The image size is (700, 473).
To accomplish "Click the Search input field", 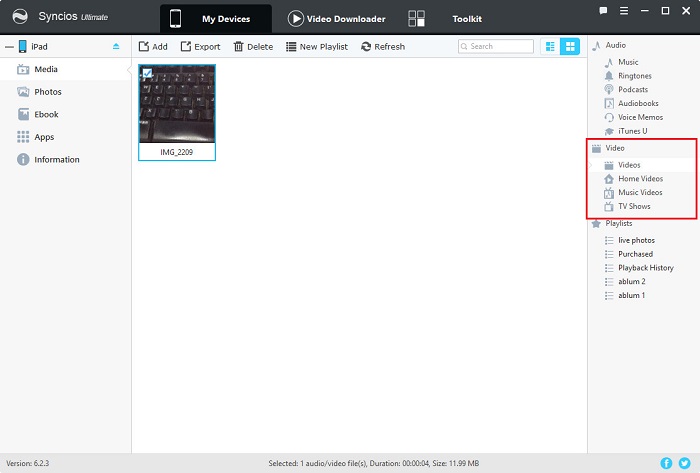I will click(x=496, y=46).
